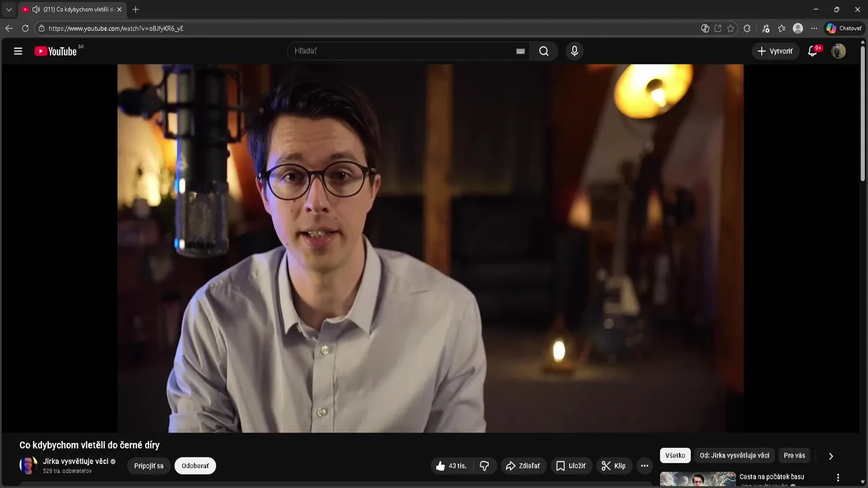
Task: Like the video (43 tis.)
Action: pos(452,466)
